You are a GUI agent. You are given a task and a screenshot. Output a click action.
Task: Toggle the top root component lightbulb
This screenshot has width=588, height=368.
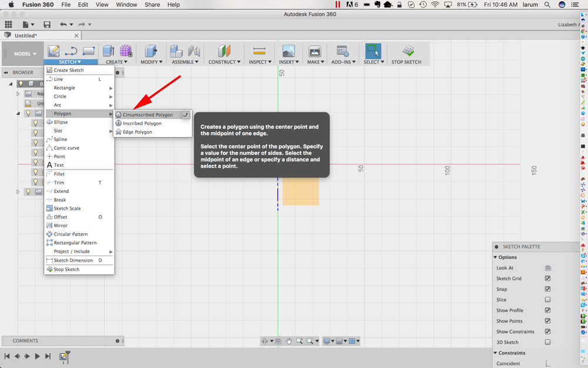21,84
